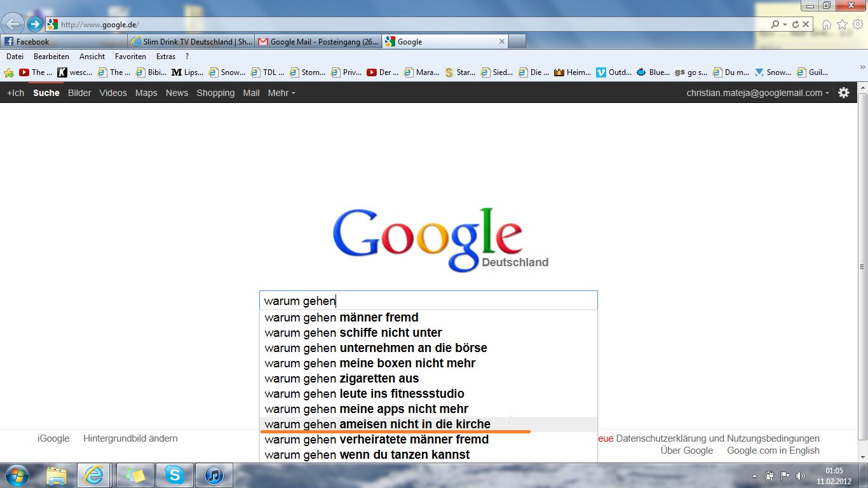Click the Bilder link in Google bar
The width and height of the screenshot is (868, 488).
79,93
